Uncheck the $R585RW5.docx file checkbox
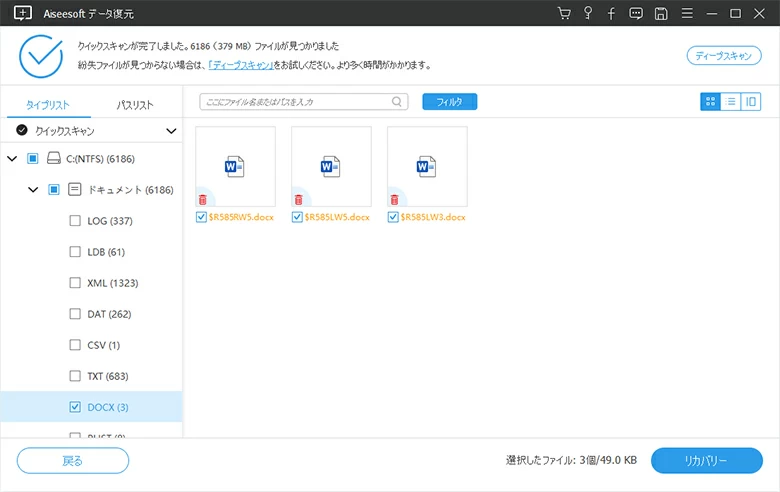This screenshot has width=780, height=492. click(202, 217)
